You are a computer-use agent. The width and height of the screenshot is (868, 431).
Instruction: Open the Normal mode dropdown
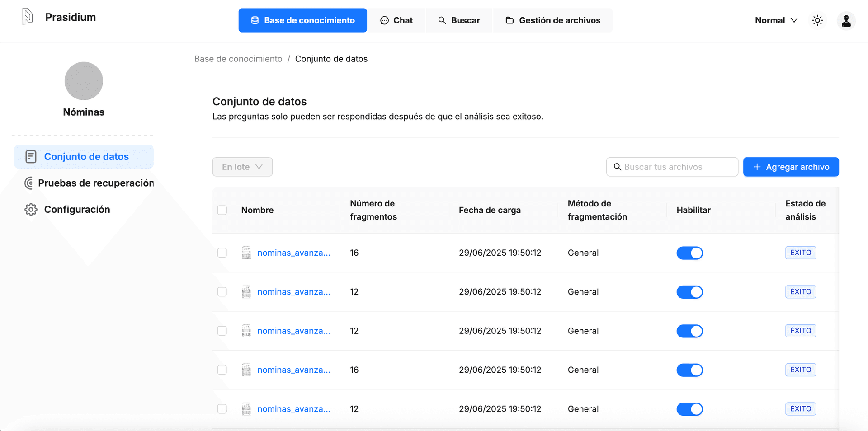(x=776, y=20)
